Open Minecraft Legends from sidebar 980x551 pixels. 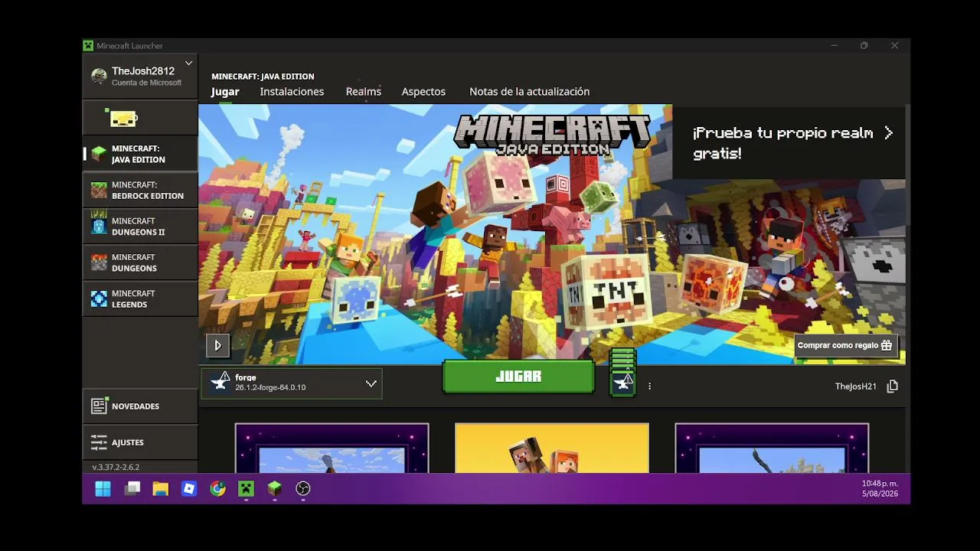coord(140,298)
